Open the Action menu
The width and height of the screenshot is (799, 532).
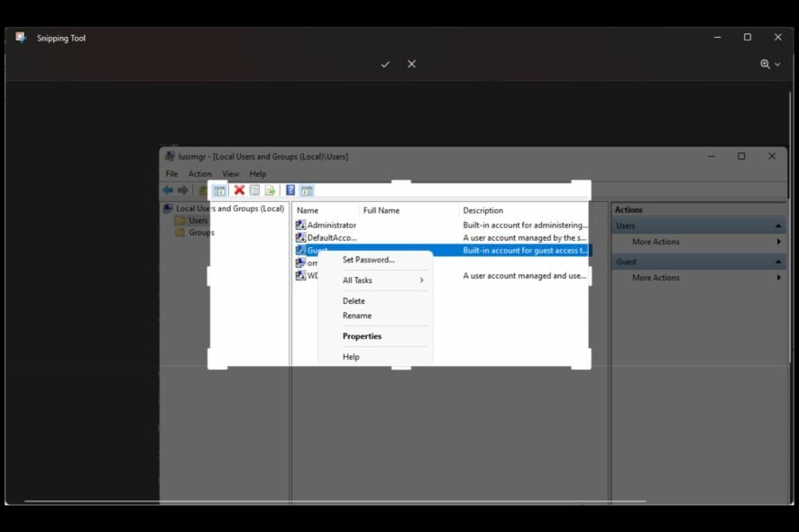pos(199,173)
